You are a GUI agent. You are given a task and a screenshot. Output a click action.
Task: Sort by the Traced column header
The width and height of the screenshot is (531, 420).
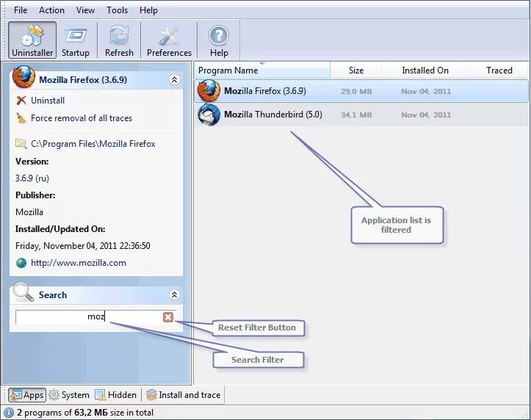pyautogui.click(x=499, y=70)
